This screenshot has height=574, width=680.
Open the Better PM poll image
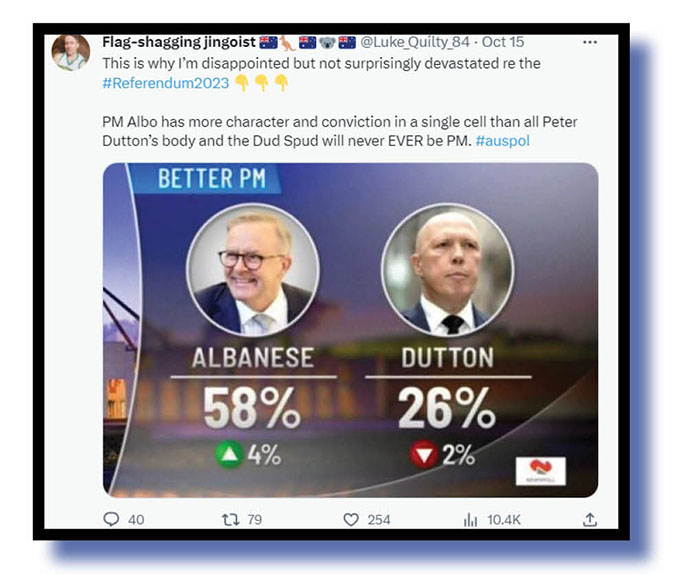[x=350, y=330]
